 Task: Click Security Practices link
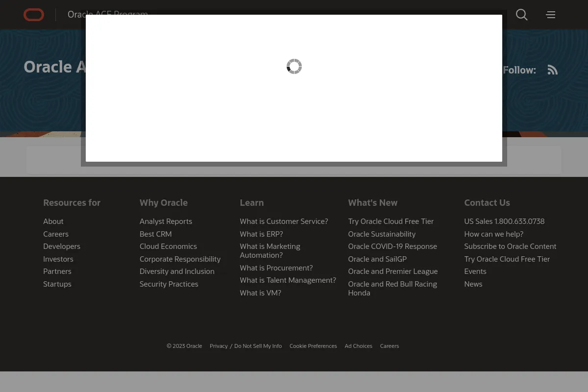[169, 284]
